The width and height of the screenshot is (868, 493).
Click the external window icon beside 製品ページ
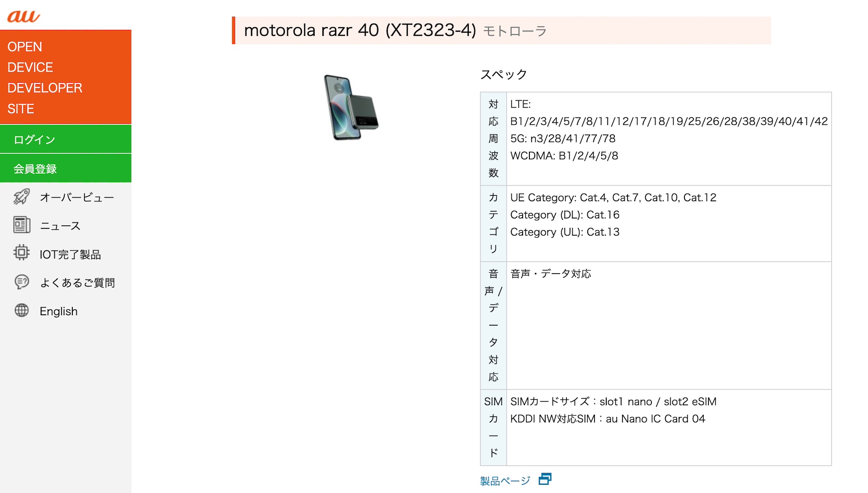point(545,479)
